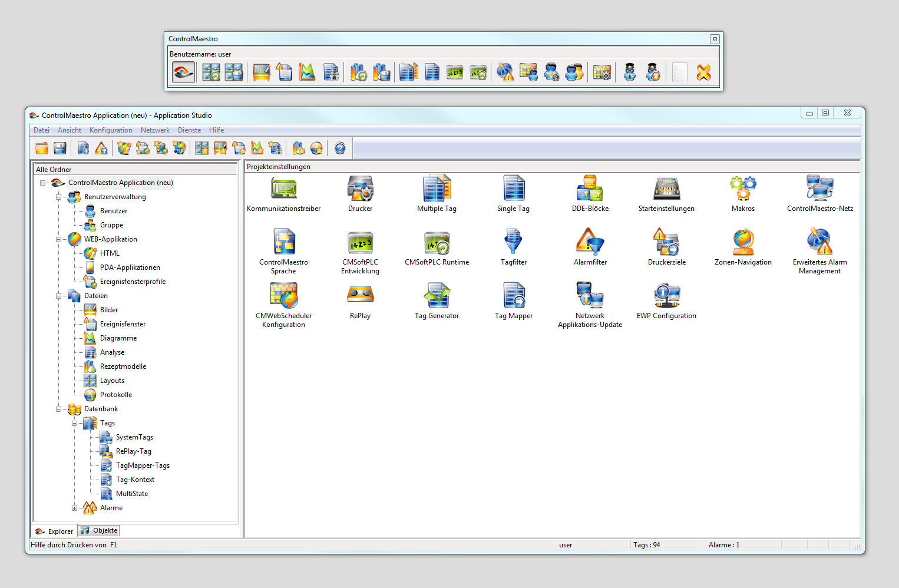Open the Drucker icon in Projekteinstellungen
The image size is (899, 588).
pyautogui.click(x=361, y=189)
